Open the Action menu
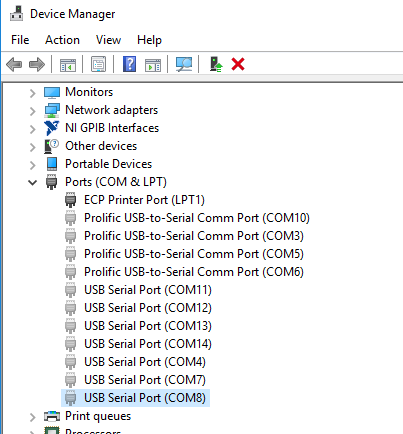Image resolution: width=403 pixels, height=434 pixels. point(62,40)
